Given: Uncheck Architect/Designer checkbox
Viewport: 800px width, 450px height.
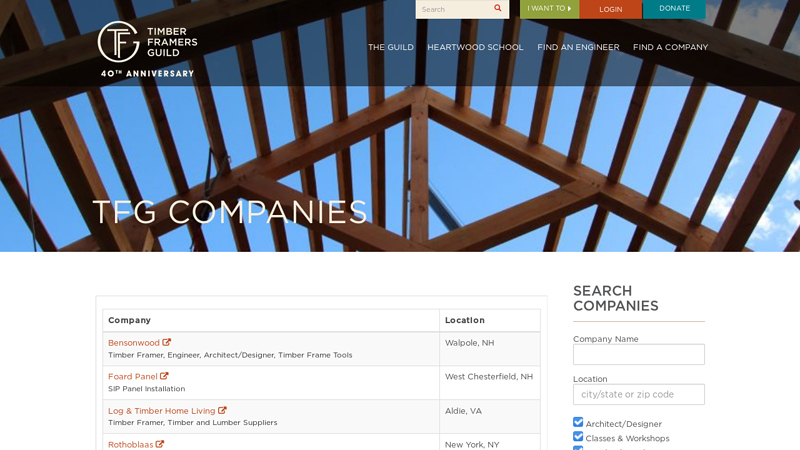Looking at the screenshot, I should pos(578,422).
